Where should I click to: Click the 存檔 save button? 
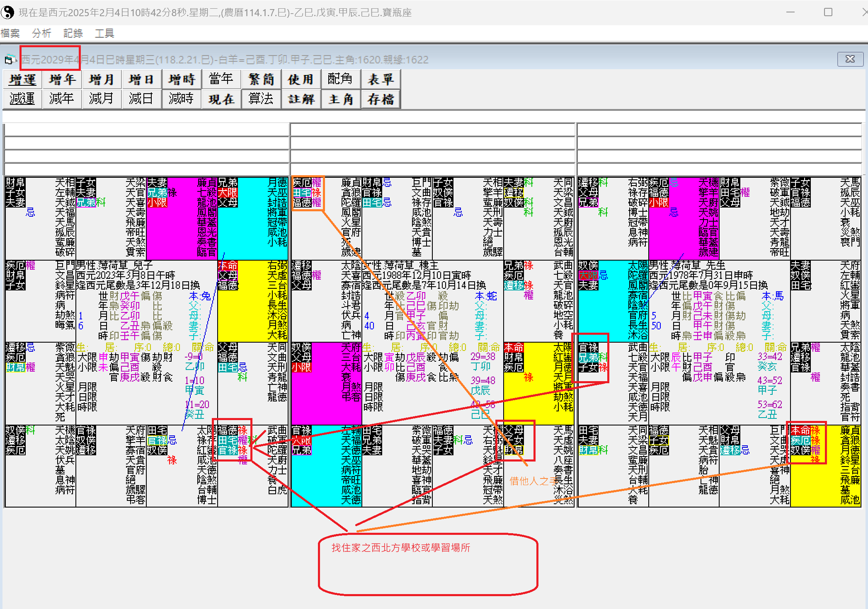[380, 99]
